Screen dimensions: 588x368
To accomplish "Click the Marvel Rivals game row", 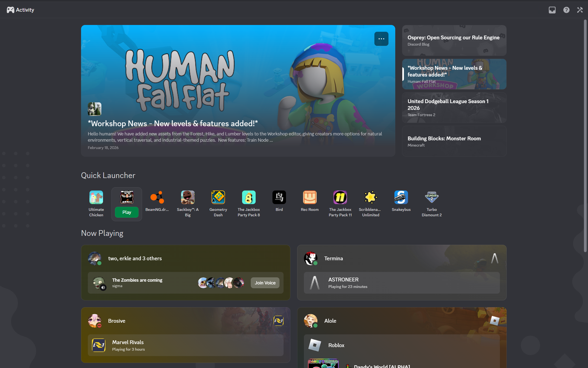I will (186, 345).
